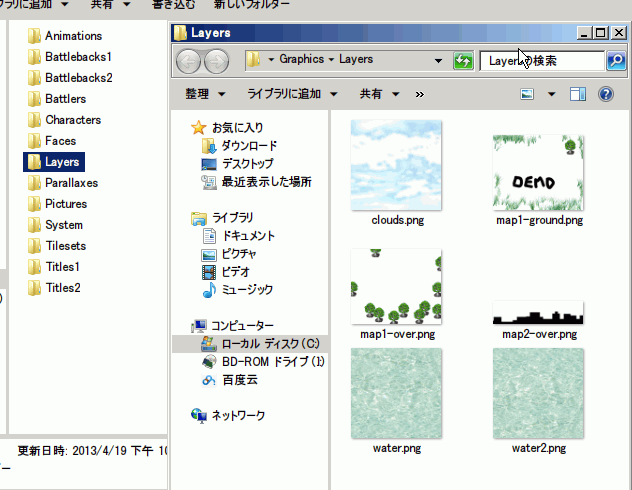The width and height of the screenshot is (632, 490).
Task: Click the Layers breadcrumb segment
Action: pos(356,59)
